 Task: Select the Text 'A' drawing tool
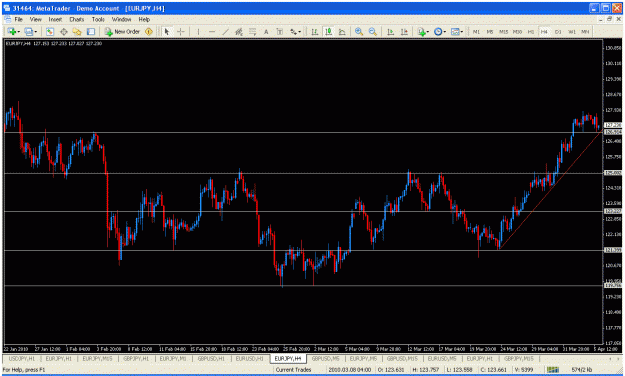266,31
